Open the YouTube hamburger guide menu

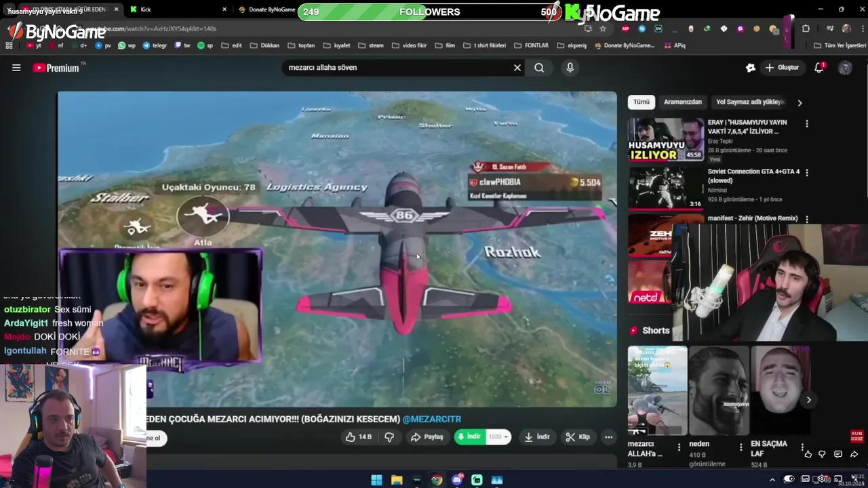(16, 68)
